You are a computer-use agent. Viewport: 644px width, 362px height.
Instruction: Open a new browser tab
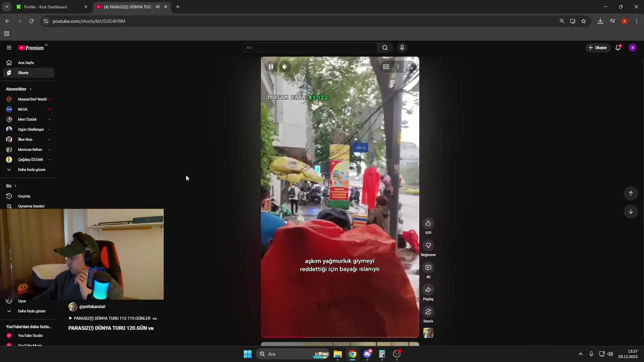(178, 7)
